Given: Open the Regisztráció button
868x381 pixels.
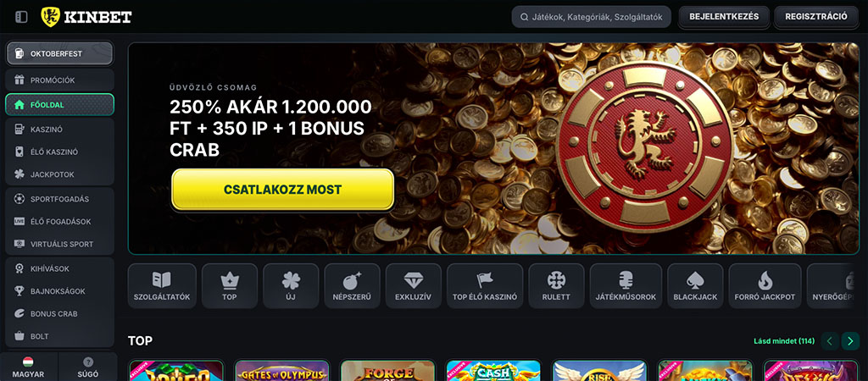Looking at the screenshot, I should [816, 17].
